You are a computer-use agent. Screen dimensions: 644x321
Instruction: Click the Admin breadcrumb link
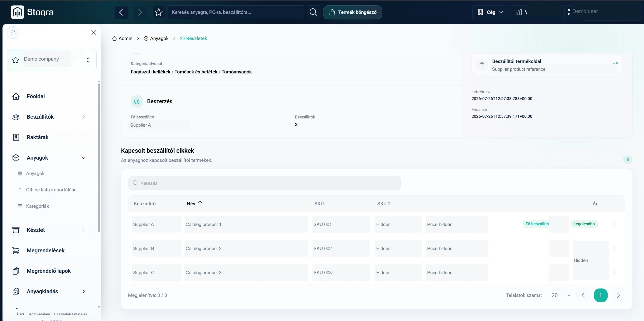(x=122, y=38)
